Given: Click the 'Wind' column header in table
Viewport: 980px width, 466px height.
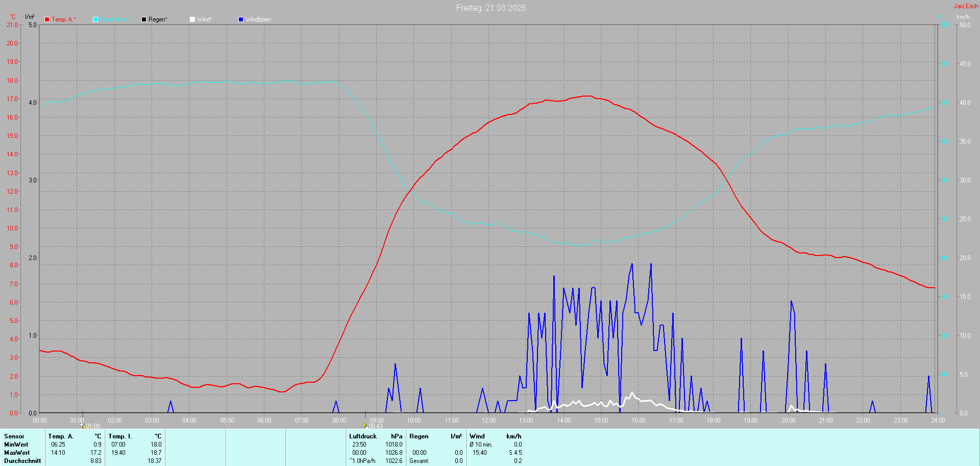Looking at the screenshot, I should [x=477, y=436].
